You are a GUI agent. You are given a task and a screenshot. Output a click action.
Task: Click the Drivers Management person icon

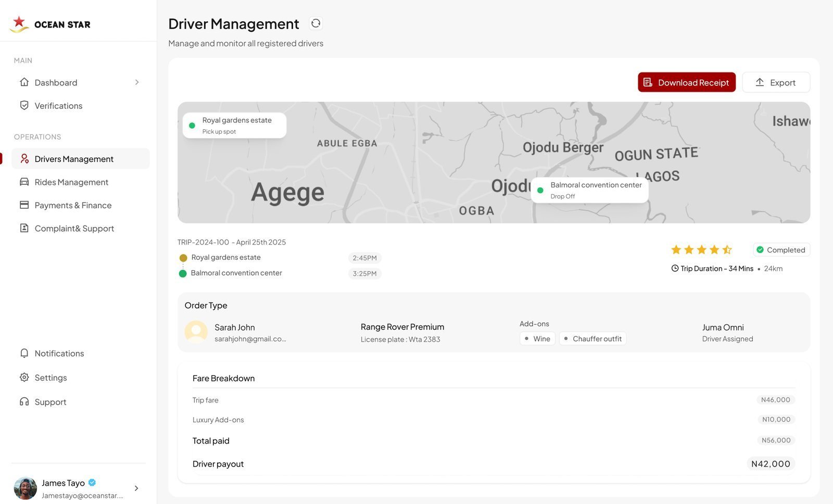(24, 159)
